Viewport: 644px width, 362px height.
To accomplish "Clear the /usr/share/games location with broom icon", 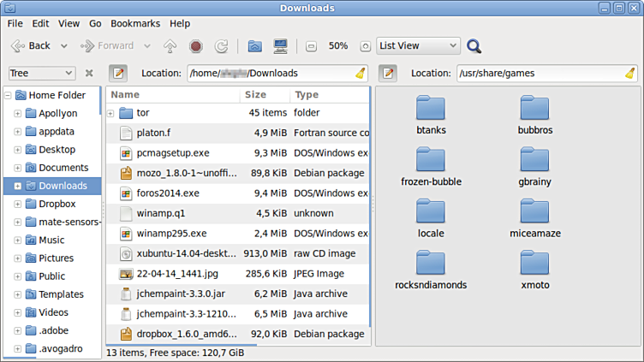I will point(629,74).
